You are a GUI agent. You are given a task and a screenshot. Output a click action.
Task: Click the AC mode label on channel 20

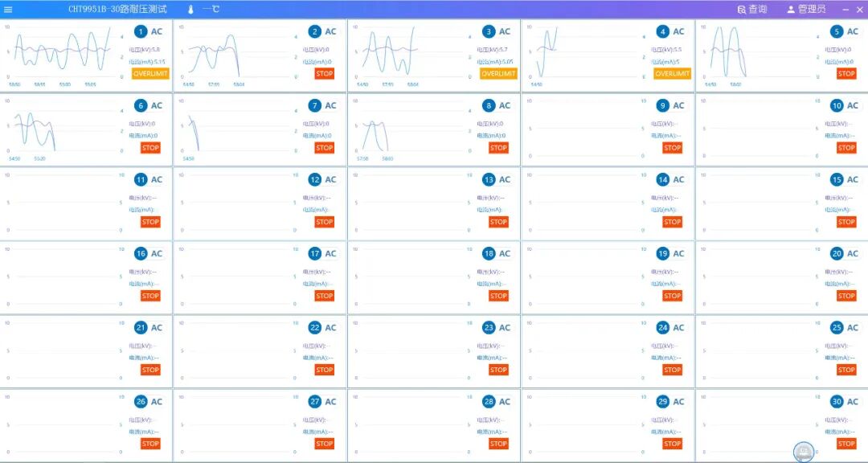853,254
